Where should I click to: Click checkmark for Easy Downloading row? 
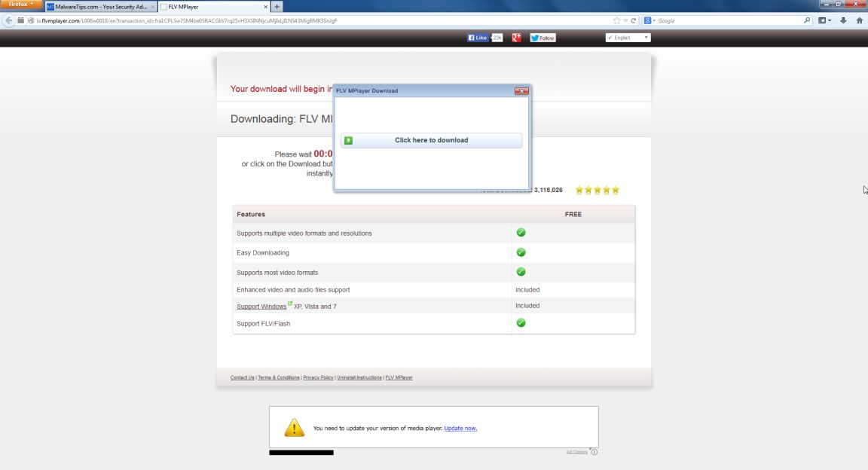(521, 252)
